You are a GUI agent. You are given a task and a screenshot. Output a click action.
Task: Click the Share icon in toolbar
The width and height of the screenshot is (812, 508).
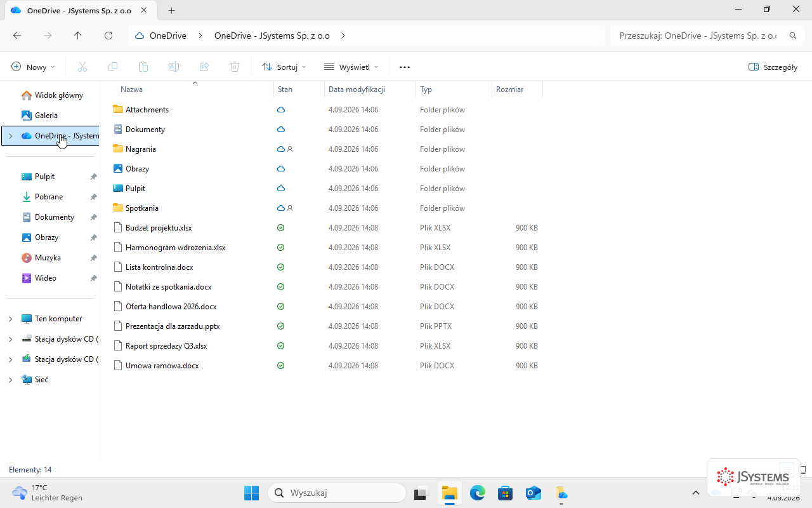(204, 67)
